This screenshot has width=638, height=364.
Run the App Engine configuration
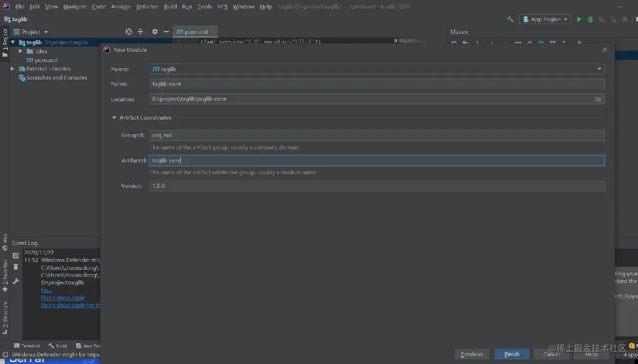[579, 19]
